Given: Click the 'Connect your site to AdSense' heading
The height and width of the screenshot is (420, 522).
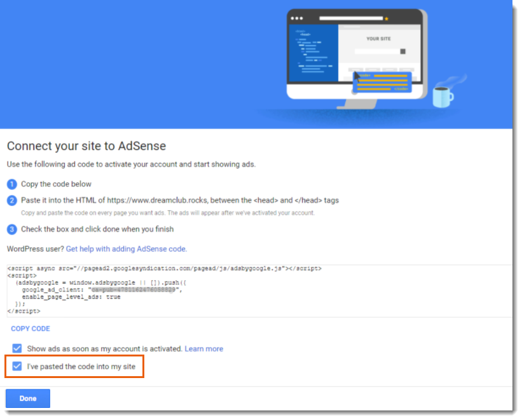Looking at the screenshot, I should [86, 146].
